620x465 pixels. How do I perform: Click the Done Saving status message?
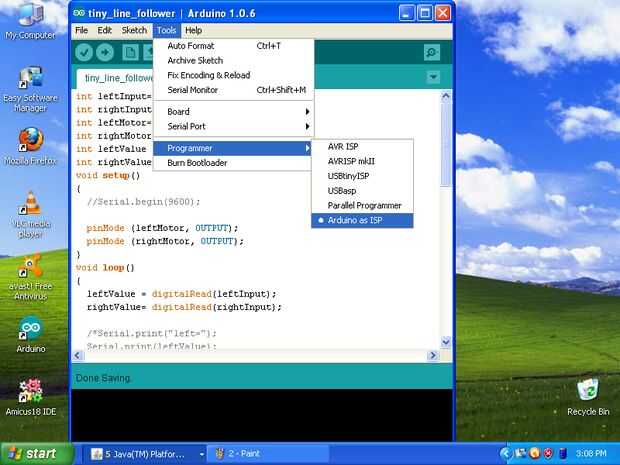point(103,378)
